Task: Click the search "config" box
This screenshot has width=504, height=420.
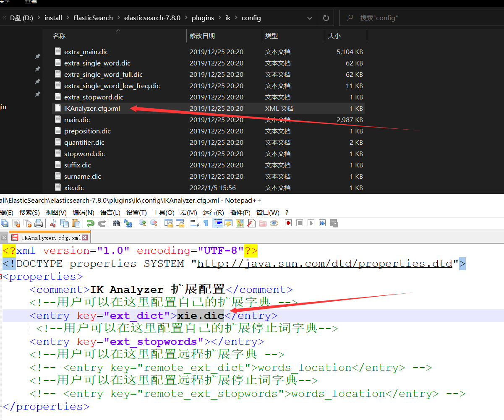Action: [x=421, y=18]
